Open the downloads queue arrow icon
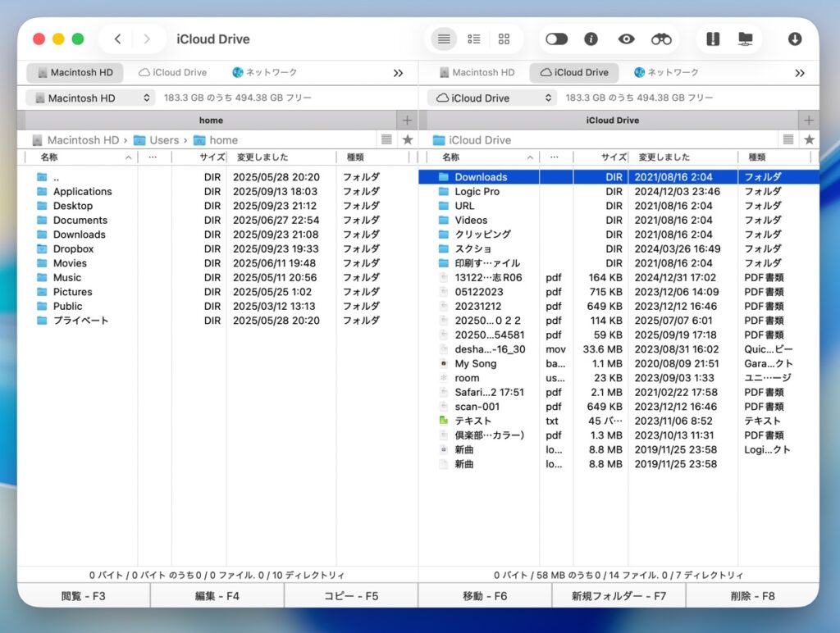 click(794, 39)
